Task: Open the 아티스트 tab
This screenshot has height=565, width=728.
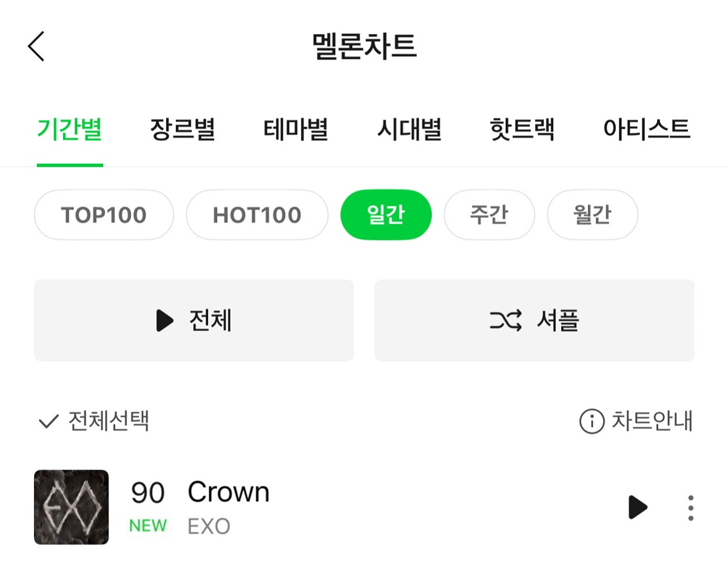Action: pos(647,129)
